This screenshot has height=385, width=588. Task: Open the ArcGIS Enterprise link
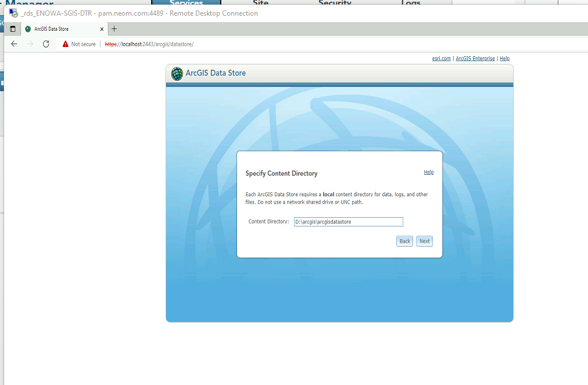pyautogui.click(x=475, y=59)
